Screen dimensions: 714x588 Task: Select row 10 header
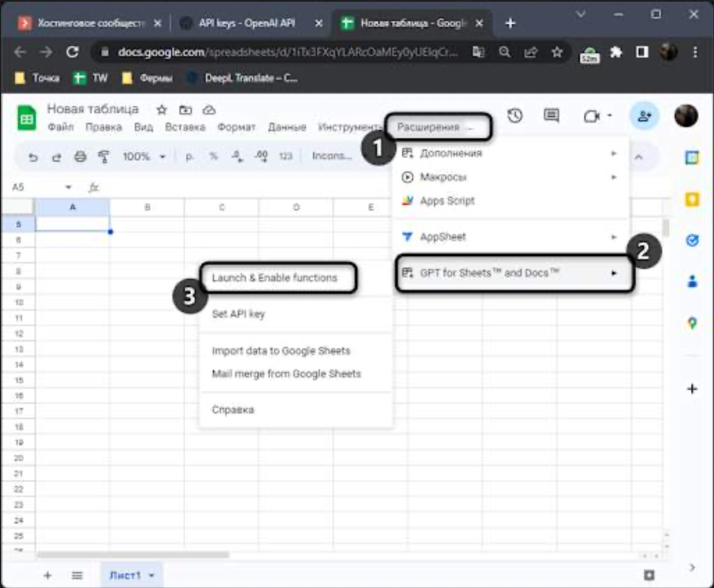pyautogui.click(x=19, y=302)
